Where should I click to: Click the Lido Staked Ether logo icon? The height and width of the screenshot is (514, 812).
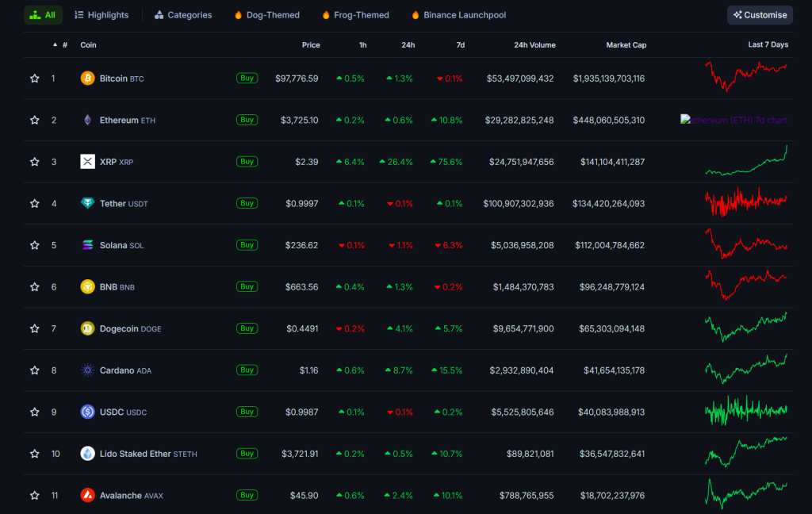[x=87, y=454]
